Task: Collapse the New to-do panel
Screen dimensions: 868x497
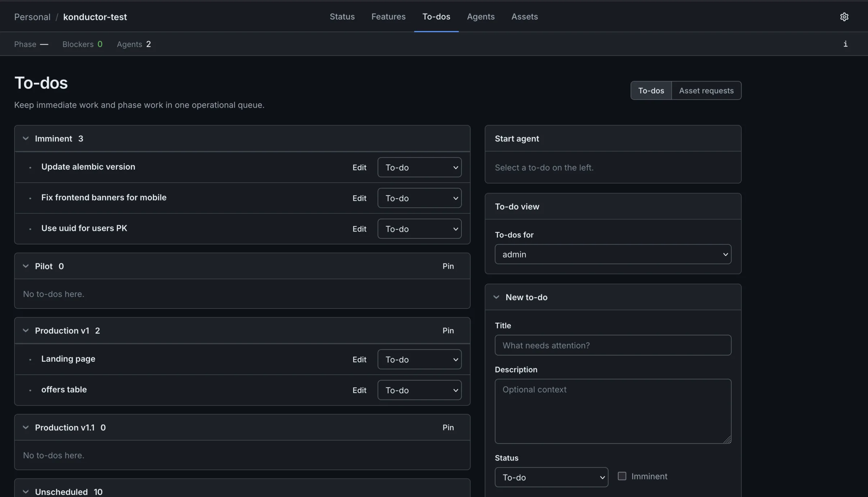Action: [496, 297]
